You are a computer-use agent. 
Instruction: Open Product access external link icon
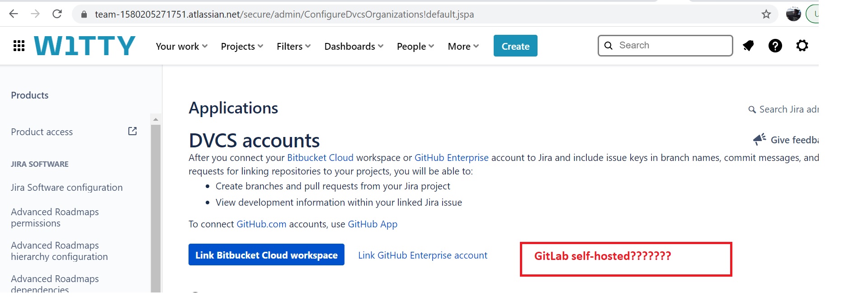pyautogui.click(x=132, y=131)
